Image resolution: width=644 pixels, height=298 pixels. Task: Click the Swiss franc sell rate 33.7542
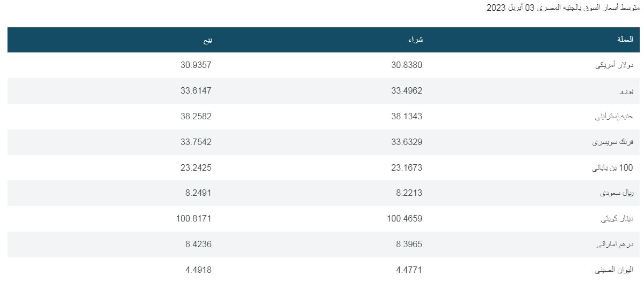196,142
